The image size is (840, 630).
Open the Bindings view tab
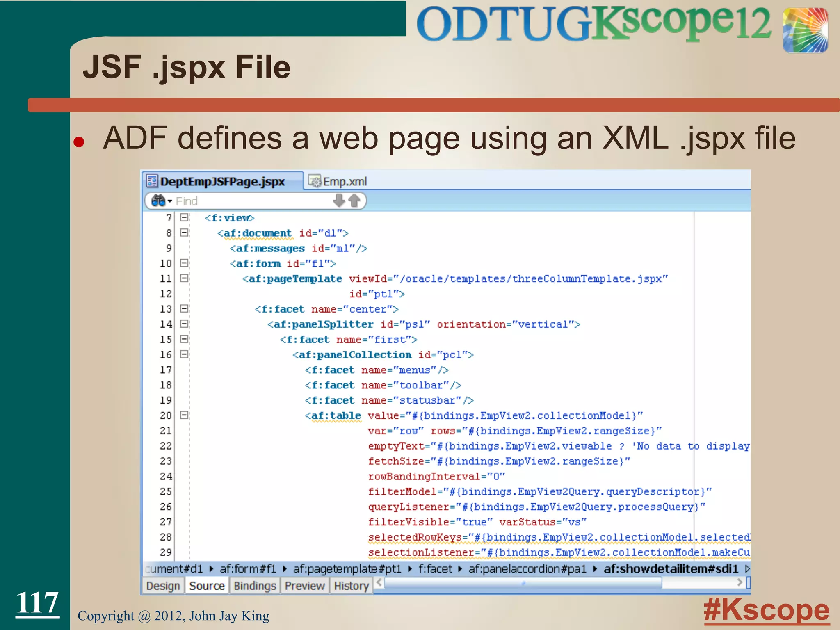[x=255, y=586]
